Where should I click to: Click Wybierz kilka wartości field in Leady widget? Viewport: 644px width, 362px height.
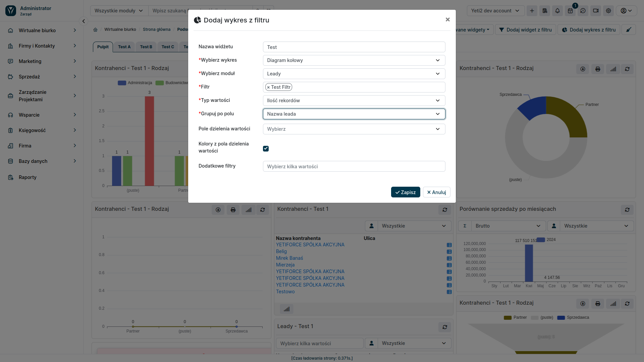click(x=320, y=343)
